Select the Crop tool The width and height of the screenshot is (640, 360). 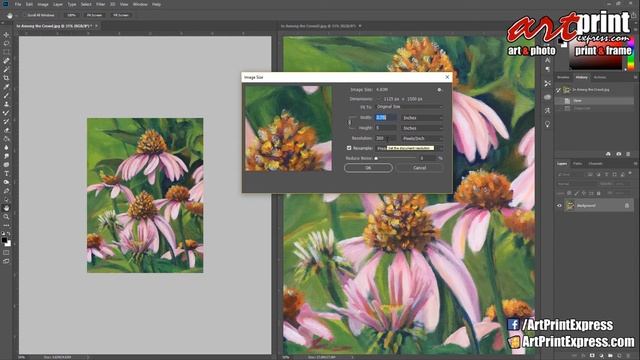pos(6,78)
